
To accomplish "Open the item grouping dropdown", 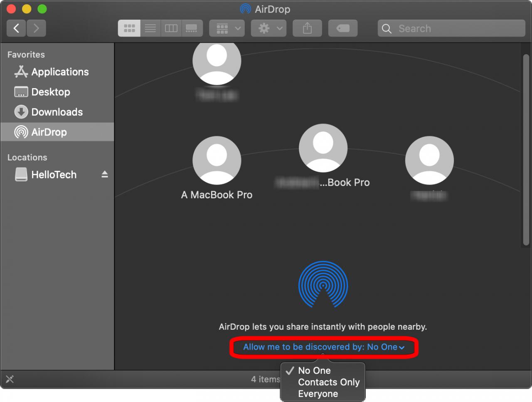I will click(x=227, y=28).
